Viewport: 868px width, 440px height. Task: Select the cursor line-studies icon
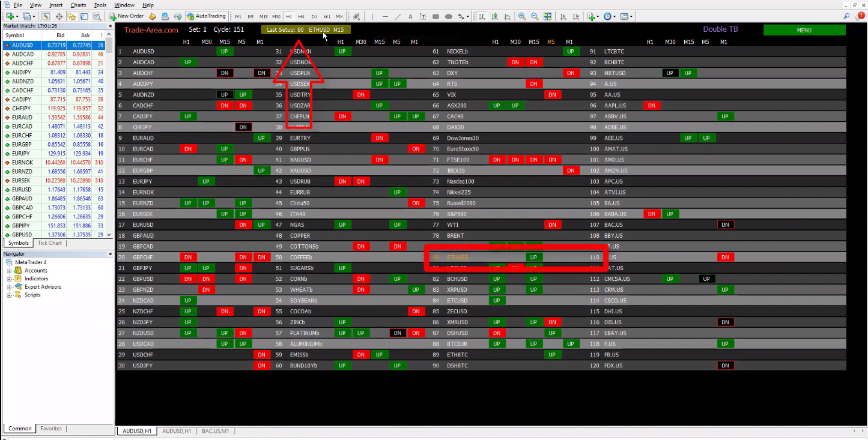[357, 16]
